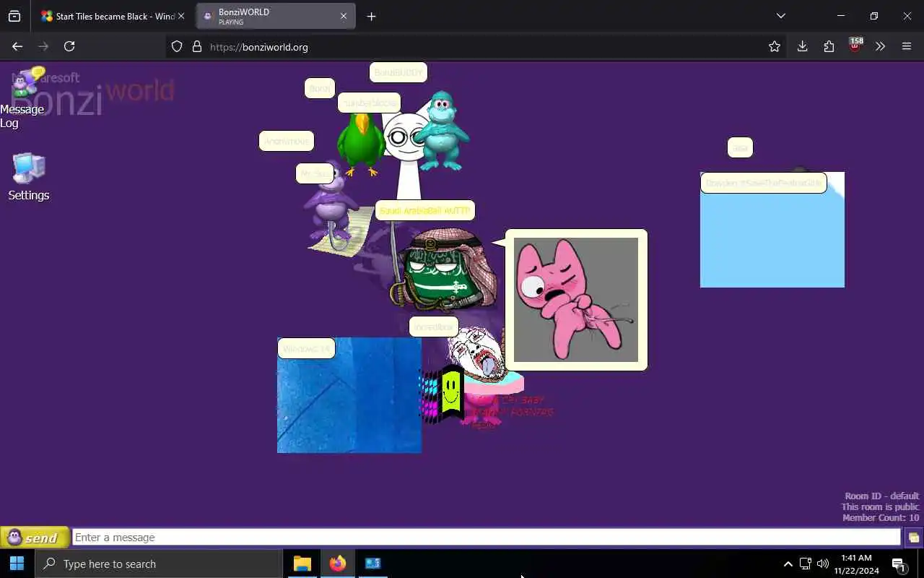
Task: Click the 'Type here to search' box
Action: (x=159, y=564)
